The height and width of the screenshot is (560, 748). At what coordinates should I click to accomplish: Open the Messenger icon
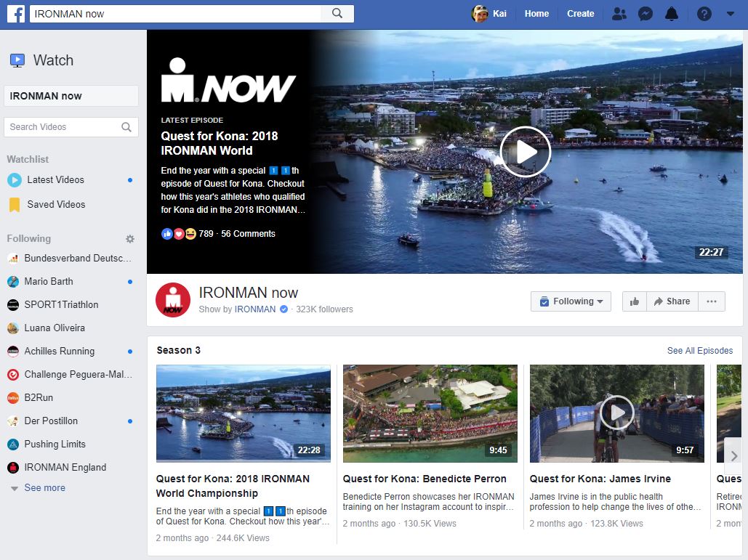646,14
